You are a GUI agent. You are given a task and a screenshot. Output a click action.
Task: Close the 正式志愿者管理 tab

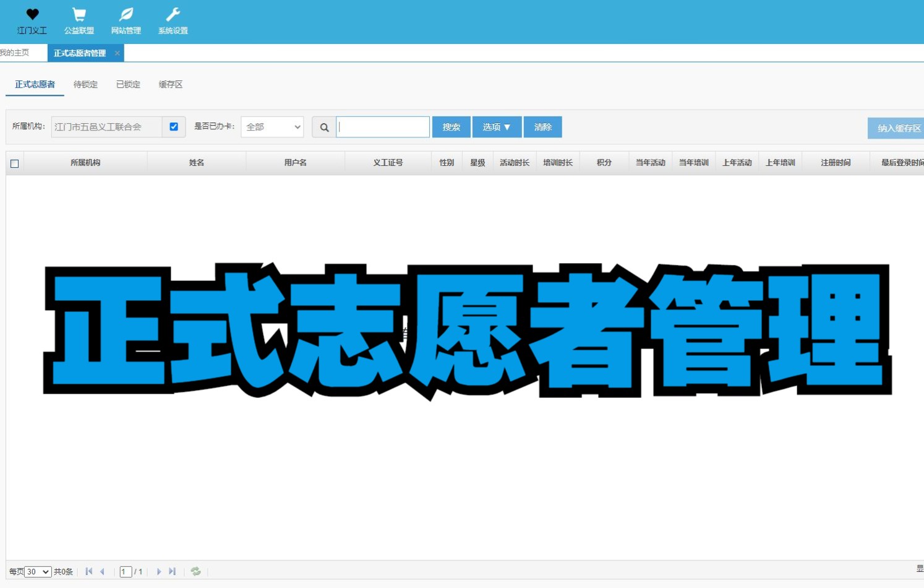point(118,53)
